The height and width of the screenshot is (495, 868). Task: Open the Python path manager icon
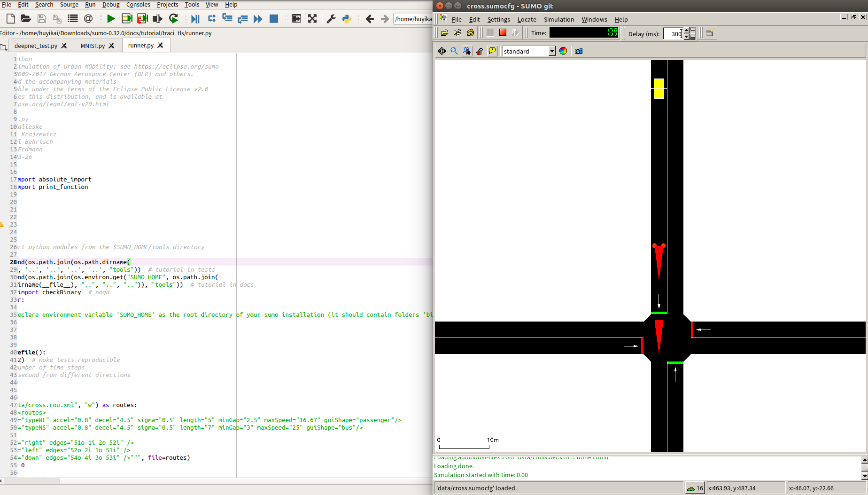coord(347,19)
